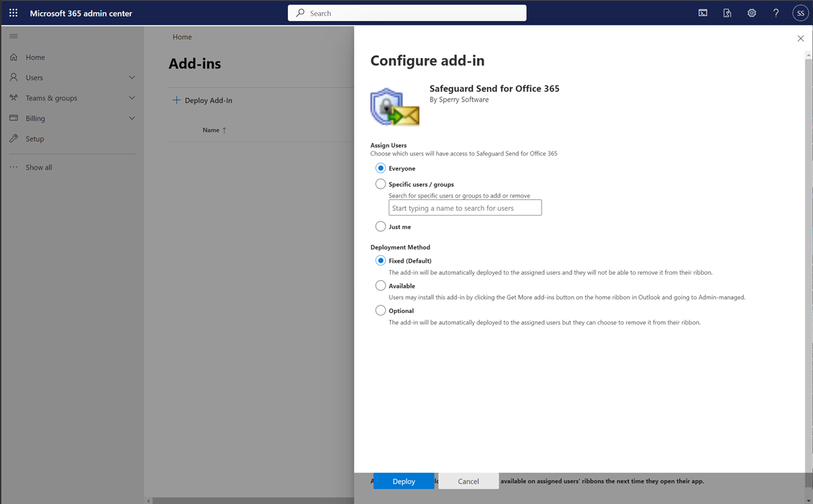Image resolution: width=813 pixels, height=504 pixels.
Task: Click the help question mark icon
Action: [x=775, y=13]
